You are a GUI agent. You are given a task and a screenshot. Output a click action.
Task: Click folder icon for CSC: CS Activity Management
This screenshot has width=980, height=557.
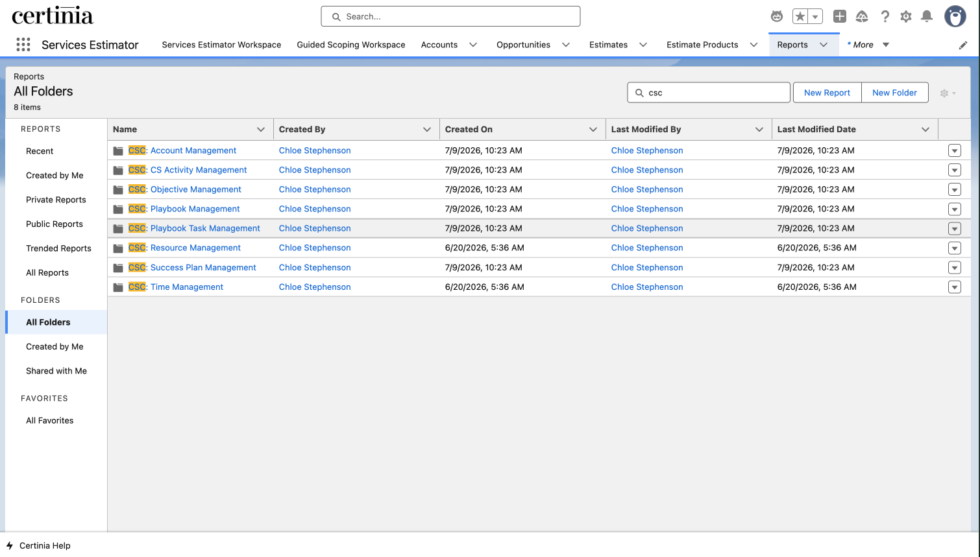(118, 170)
